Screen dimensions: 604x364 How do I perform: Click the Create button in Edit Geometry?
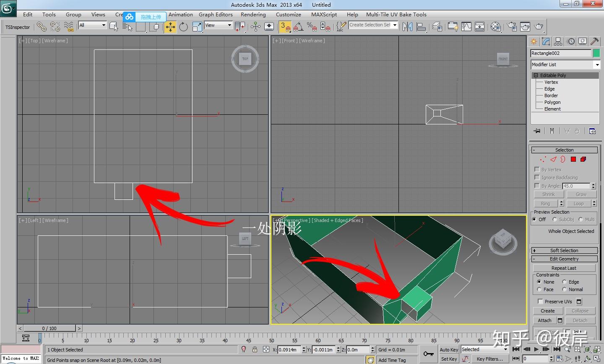(x=548, y=311)
